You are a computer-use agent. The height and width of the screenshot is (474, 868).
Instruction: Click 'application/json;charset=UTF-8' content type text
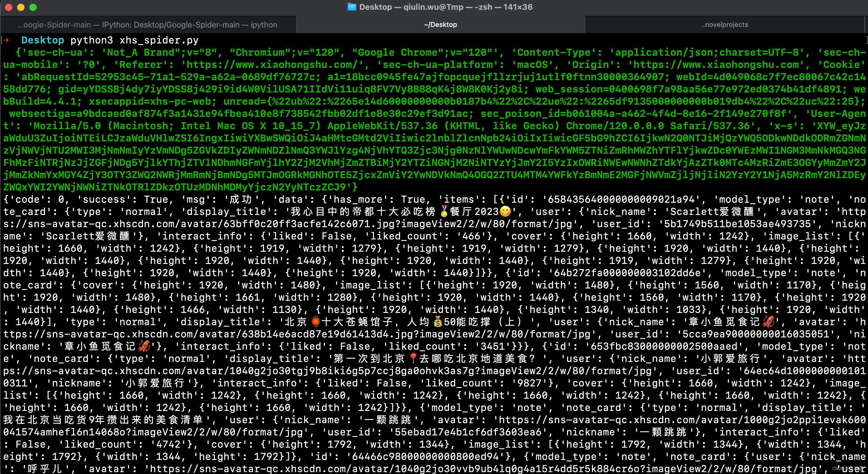point(710,52)
